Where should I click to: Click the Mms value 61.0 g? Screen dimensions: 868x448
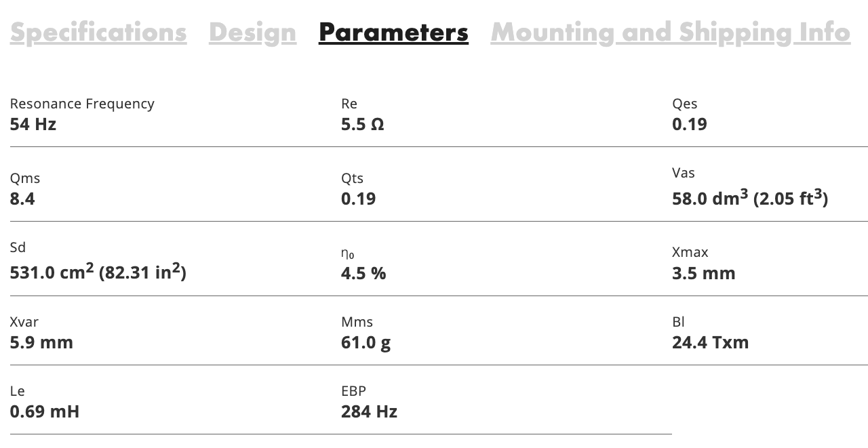pos(366,342)
